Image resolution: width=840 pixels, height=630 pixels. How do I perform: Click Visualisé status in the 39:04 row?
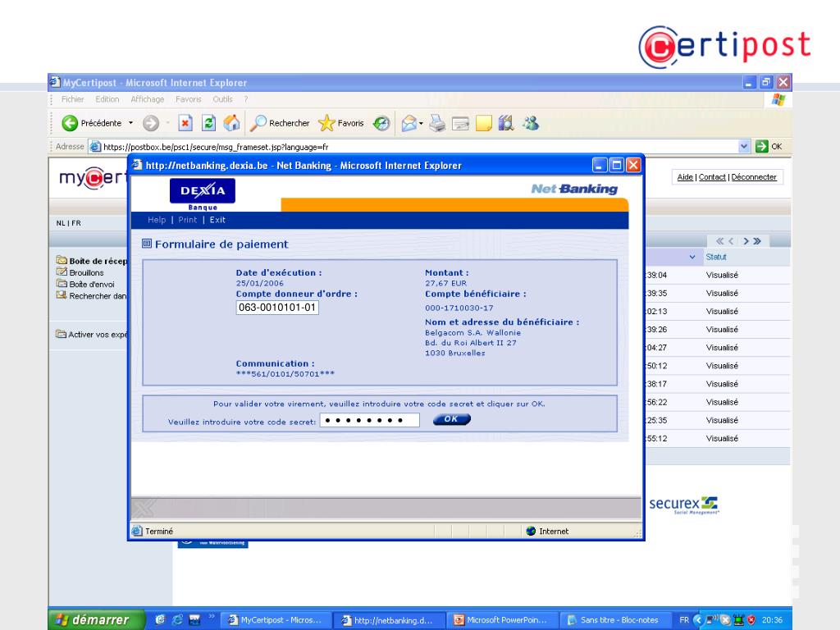722,275
